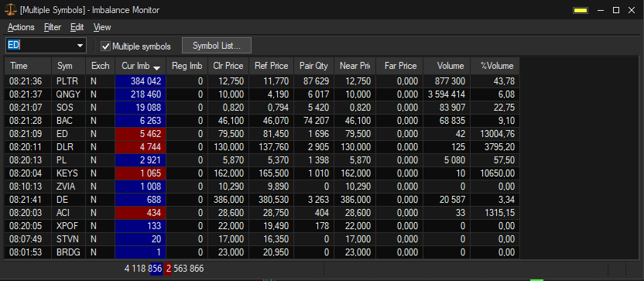
Task: Select the PLTR symbol row
Action: 262,81
